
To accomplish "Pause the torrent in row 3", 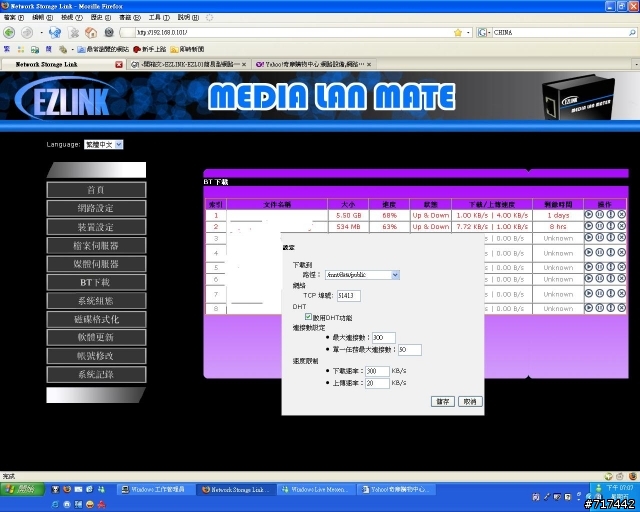I will click(600, 237).
